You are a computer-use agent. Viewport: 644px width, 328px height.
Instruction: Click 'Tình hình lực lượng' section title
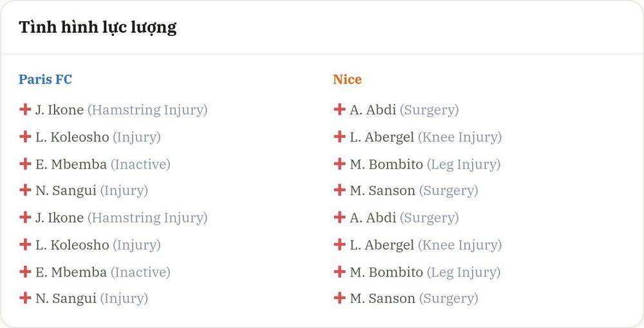[x=98, y=28]
